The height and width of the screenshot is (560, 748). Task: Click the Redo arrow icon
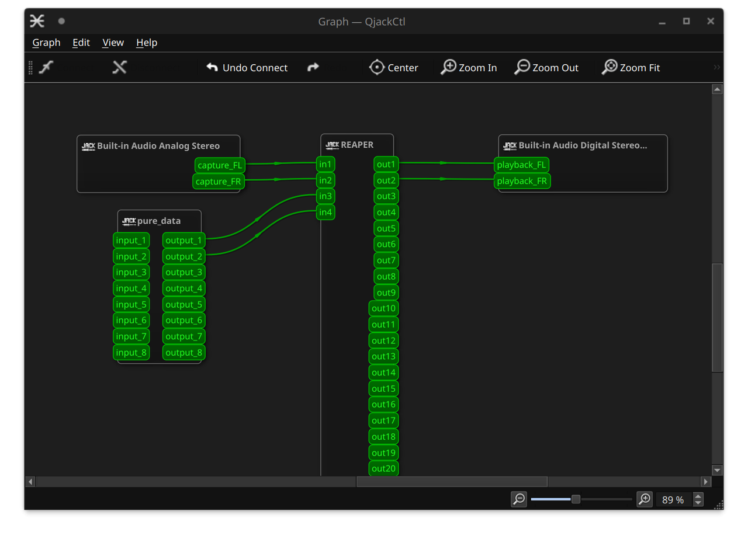[x=313, y=67]
